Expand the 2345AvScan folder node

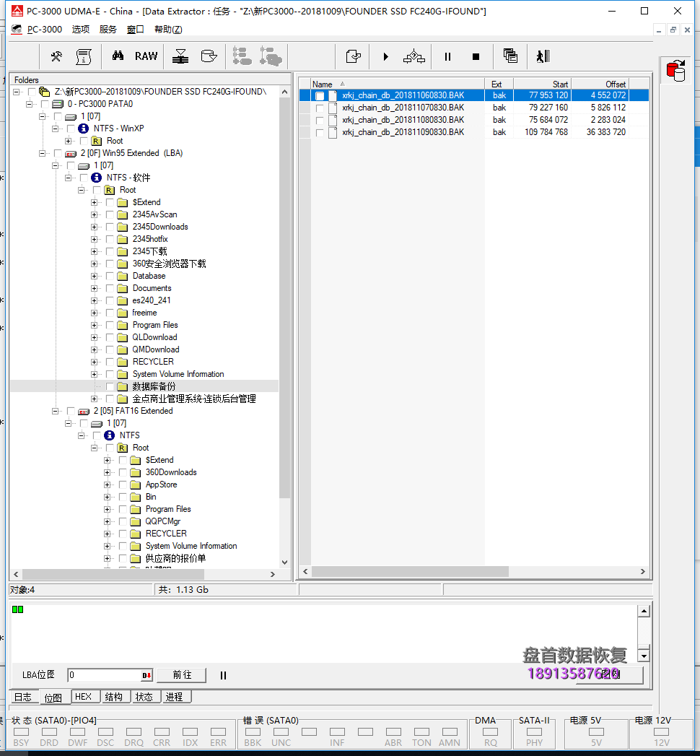[94, 214]
